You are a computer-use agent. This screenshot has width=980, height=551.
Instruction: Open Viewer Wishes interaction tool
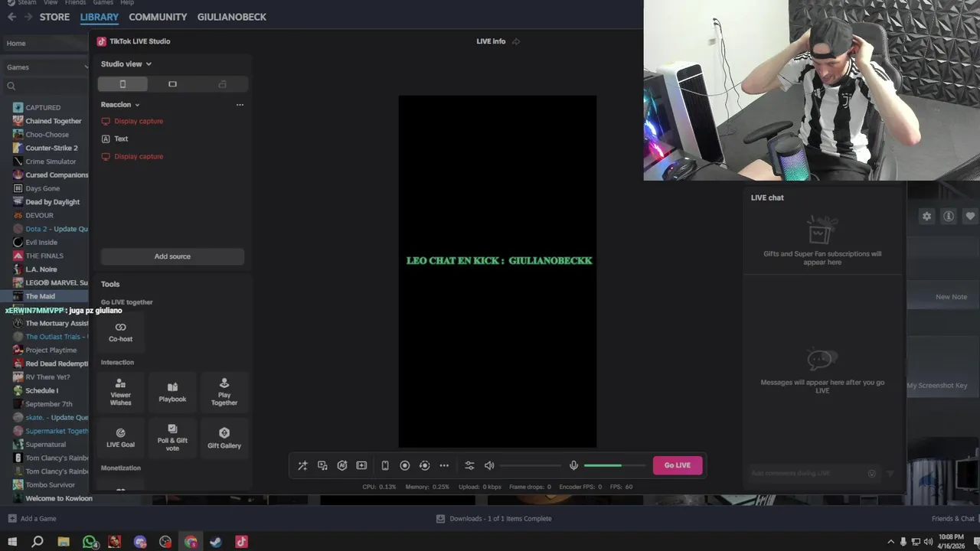(121, 392)
